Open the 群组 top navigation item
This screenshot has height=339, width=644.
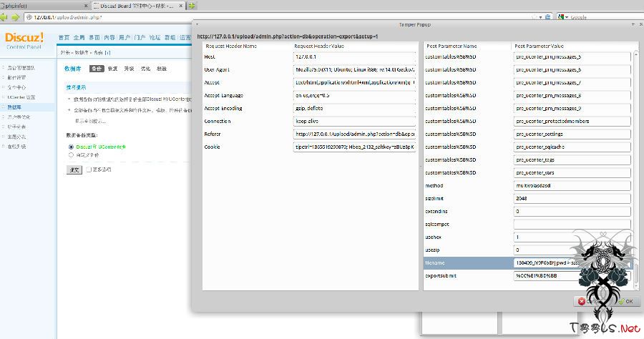pos(170,37)
